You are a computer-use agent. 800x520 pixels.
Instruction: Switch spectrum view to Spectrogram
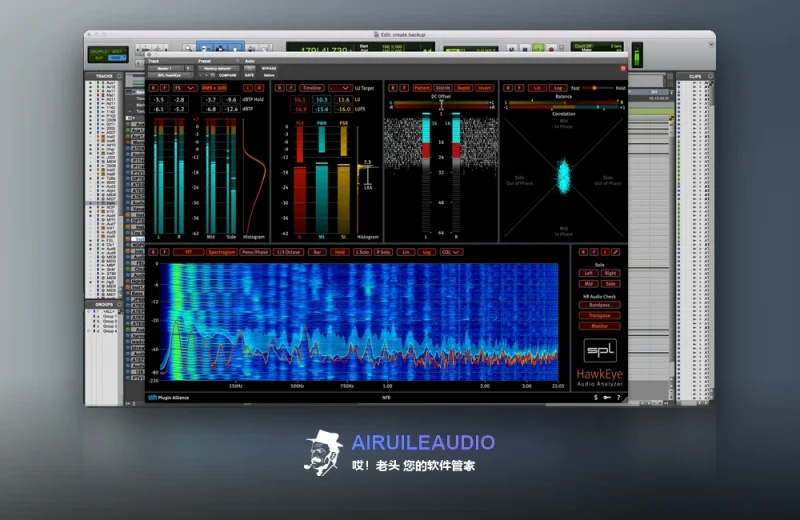tap(221, 252)
